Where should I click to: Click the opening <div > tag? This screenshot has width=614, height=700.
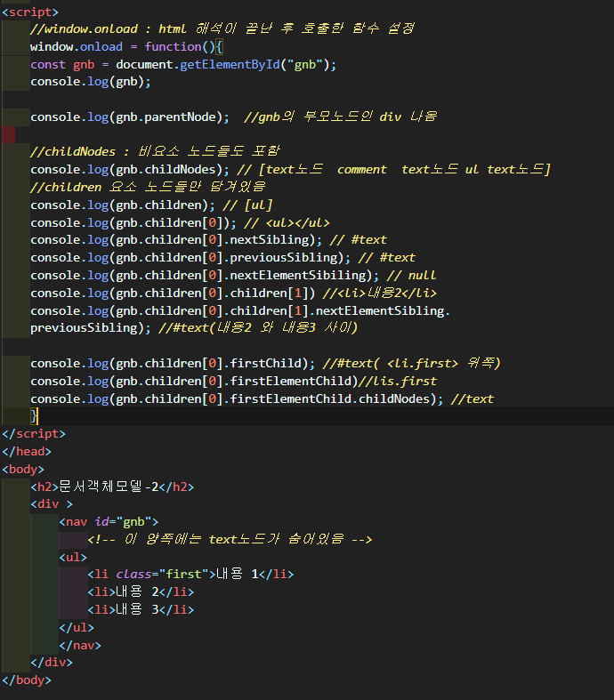pyautogui.click(x=52, y=504)
